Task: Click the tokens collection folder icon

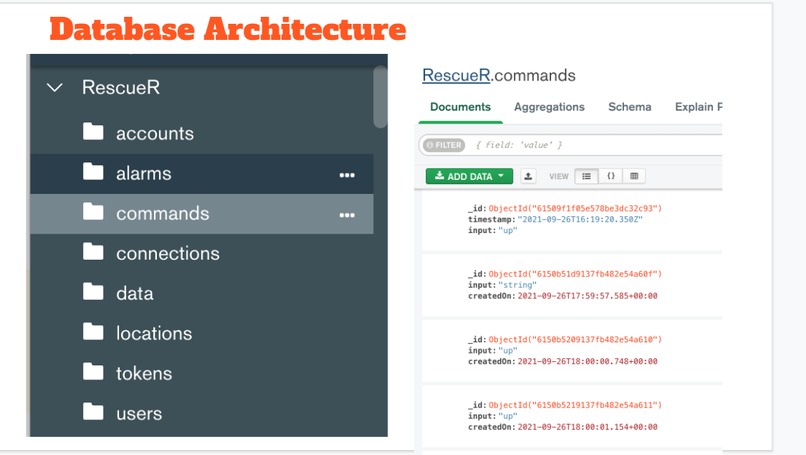Action: tap(93, 372)
